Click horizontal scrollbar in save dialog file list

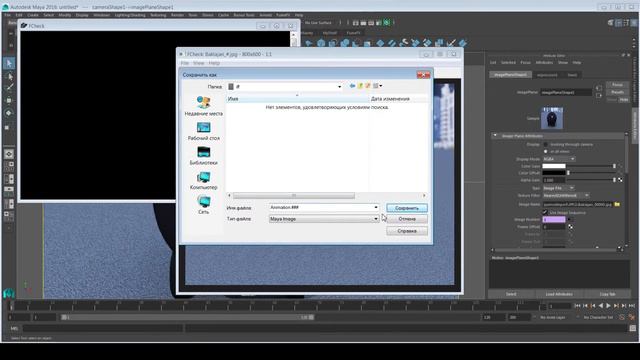(293, 196)
